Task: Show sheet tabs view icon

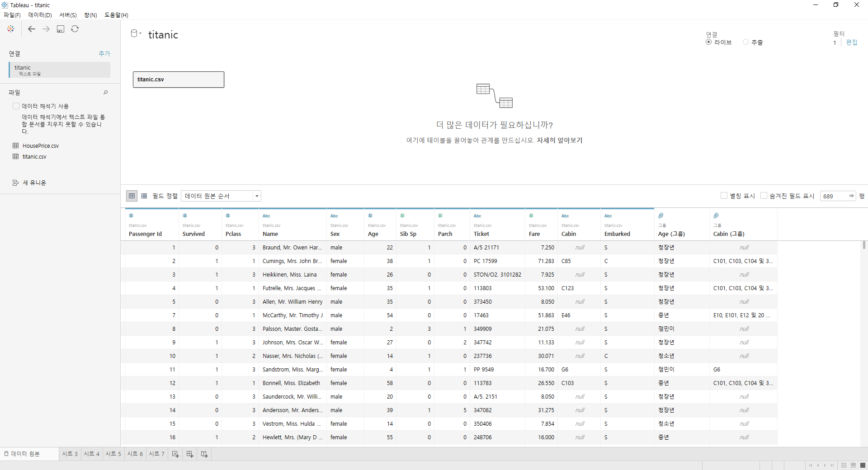Action: [x=863, y=465]
